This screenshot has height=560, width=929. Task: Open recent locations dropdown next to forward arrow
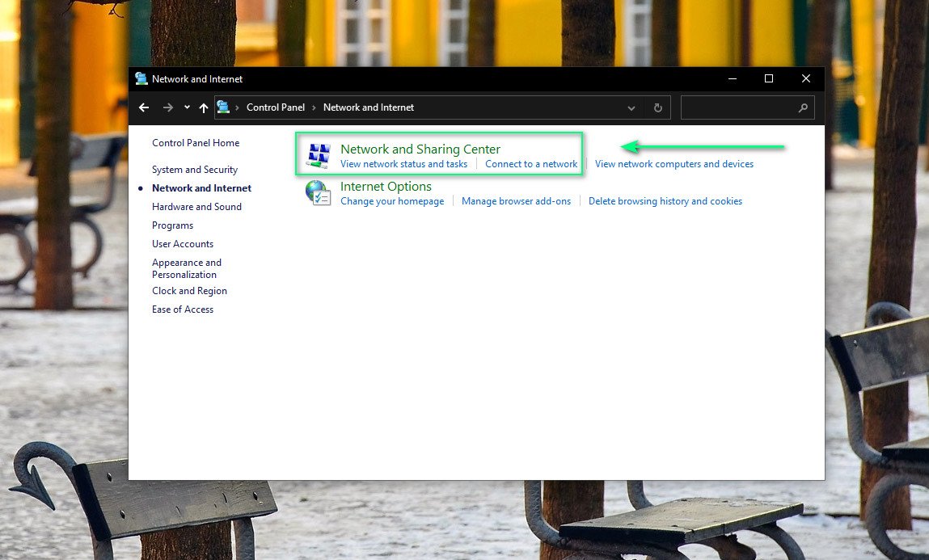(185, 107)
